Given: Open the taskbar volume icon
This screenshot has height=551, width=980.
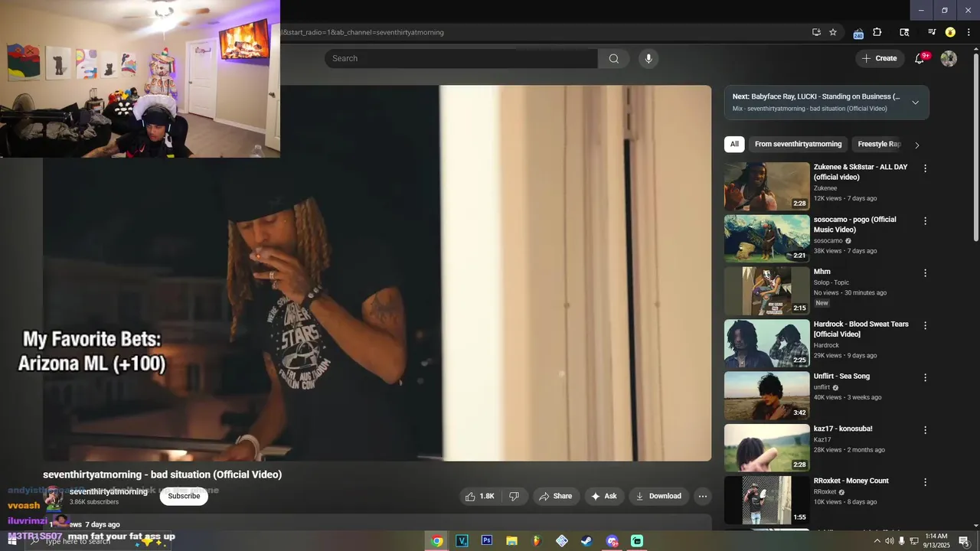Looking at the screenshot, I should (889, 541).
